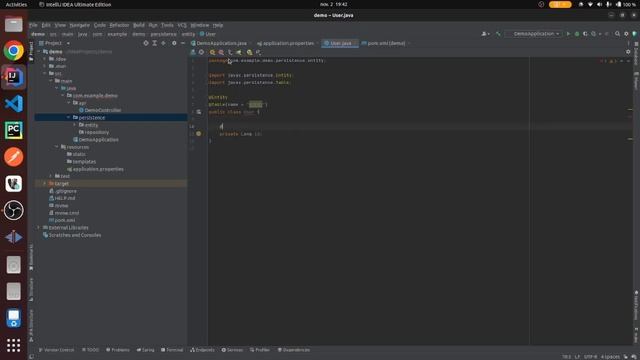640x360 pixels.
Task: Open the Endpoints tool window
Action: tap(202, 350)
